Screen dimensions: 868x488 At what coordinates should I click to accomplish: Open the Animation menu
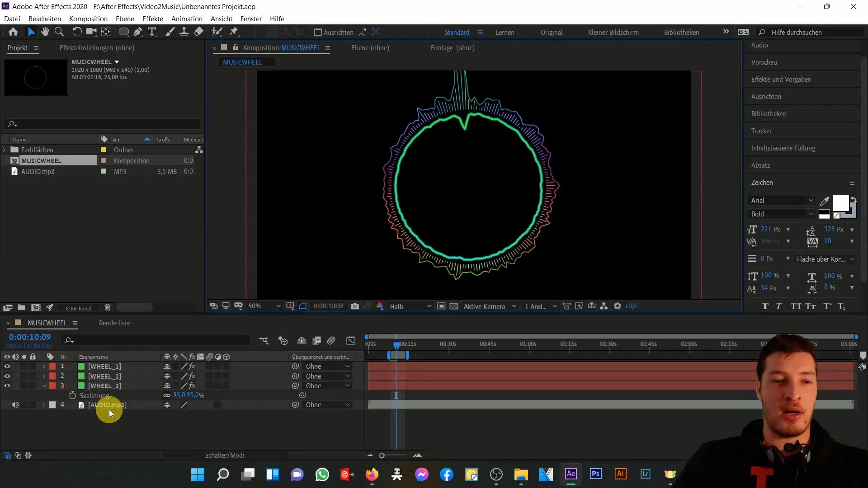click(x=187, y=19)
